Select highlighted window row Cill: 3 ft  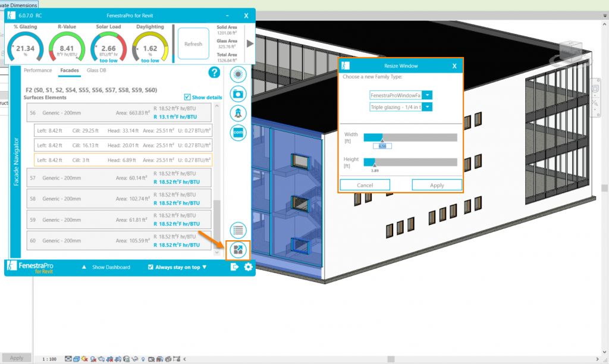[123, 160]
